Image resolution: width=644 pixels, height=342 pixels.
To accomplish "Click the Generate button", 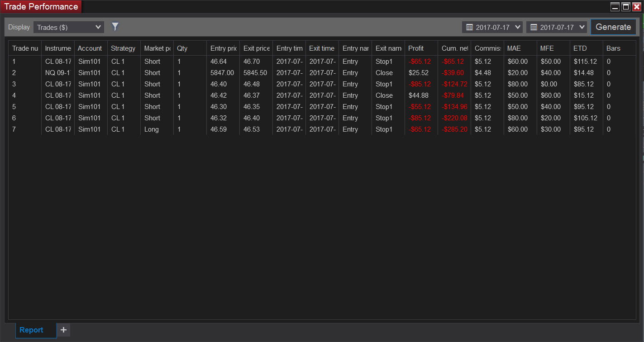I will (x=613, y=27).
